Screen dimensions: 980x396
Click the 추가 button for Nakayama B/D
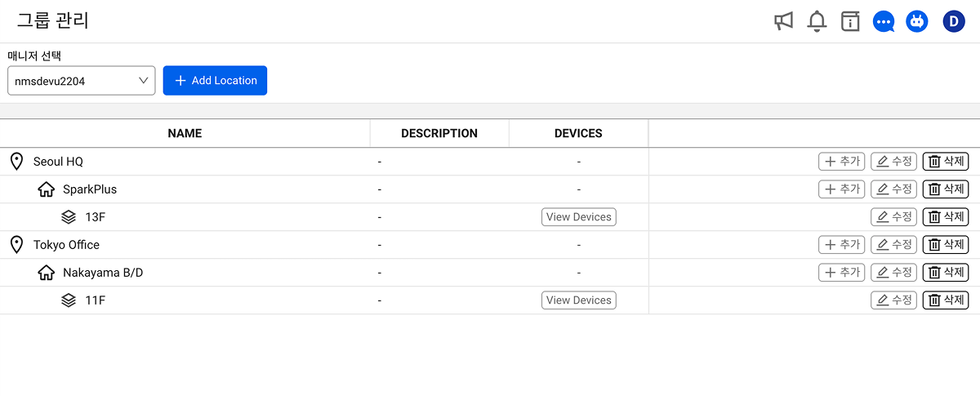(841, 273)
